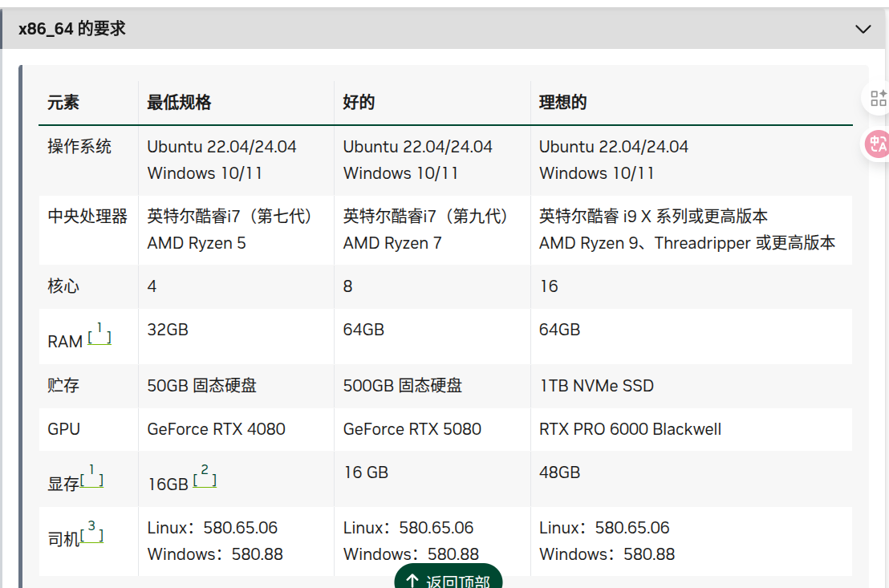This screenshot has height=588, width=889.
Task: Click the up-arrow in the back-to-top pill
Action: tap(412, 580)
